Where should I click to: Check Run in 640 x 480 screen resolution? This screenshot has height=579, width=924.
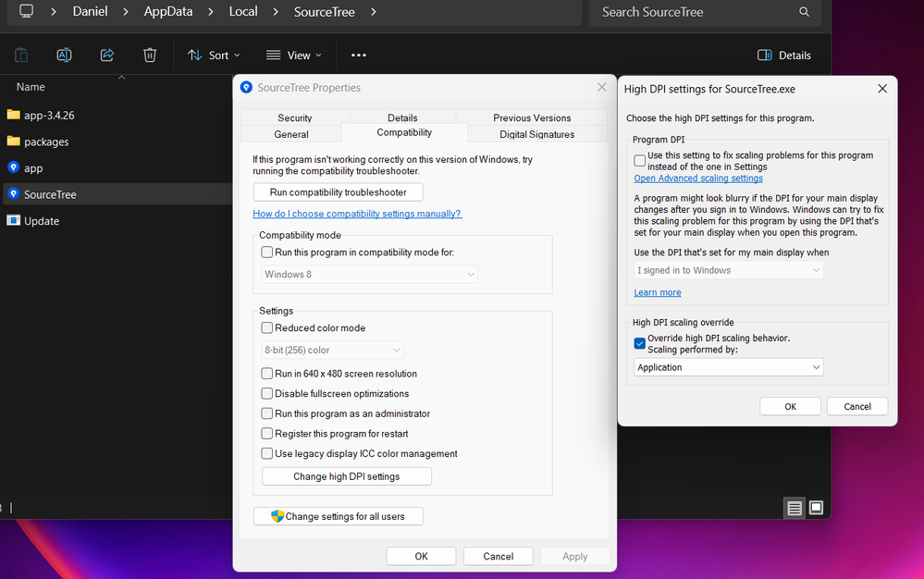267,374
